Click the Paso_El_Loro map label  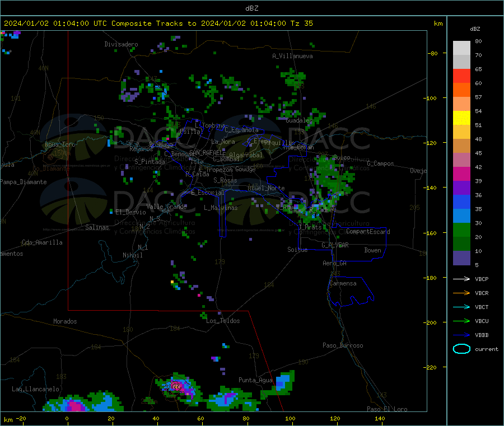pos(387,409)
